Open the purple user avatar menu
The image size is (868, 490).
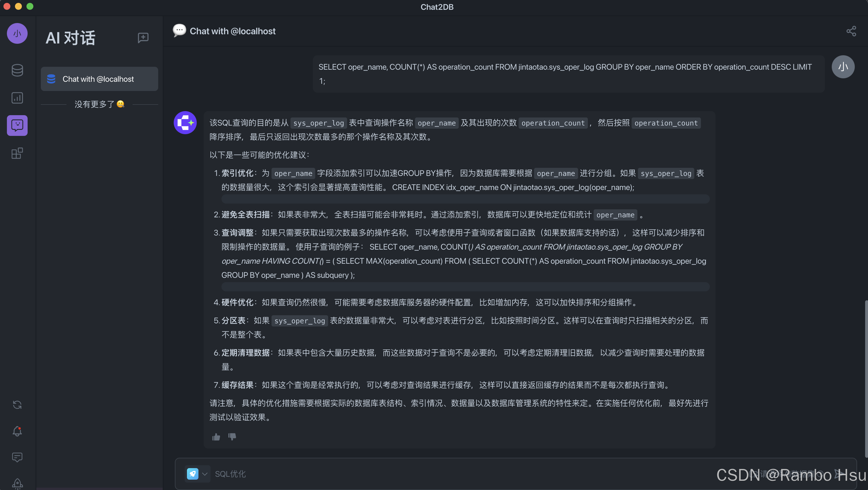(17, 33)
